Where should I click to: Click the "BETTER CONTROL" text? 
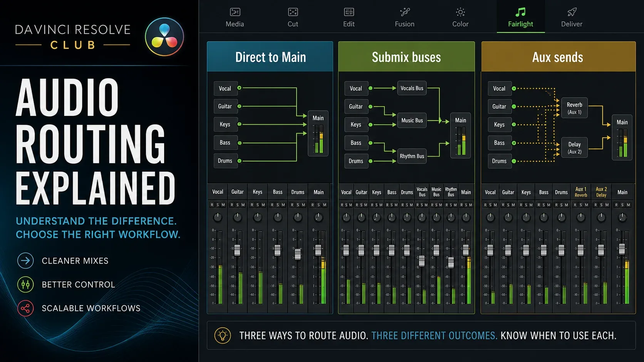[x=79, y=285]
